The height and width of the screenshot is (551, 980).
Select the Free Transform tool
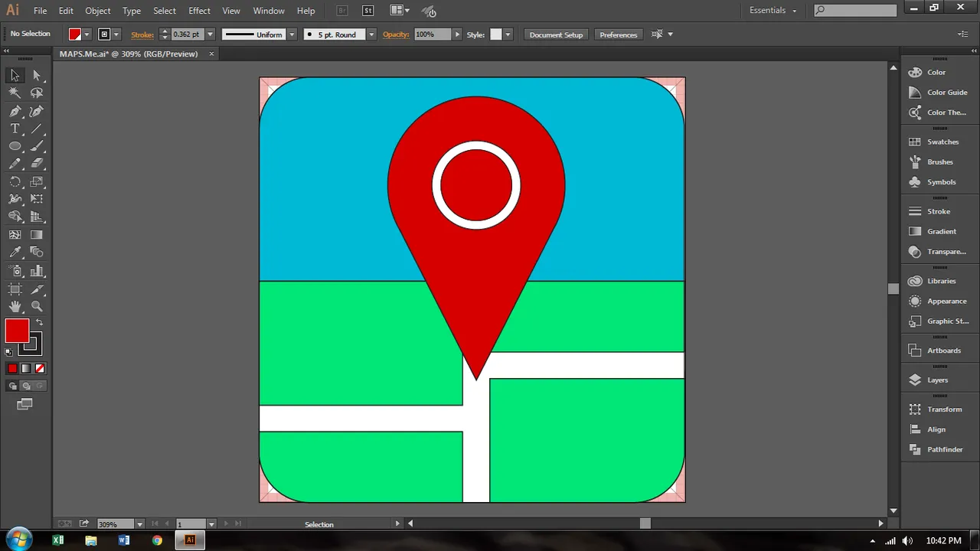pyautogui.click(x=37, y=199)
